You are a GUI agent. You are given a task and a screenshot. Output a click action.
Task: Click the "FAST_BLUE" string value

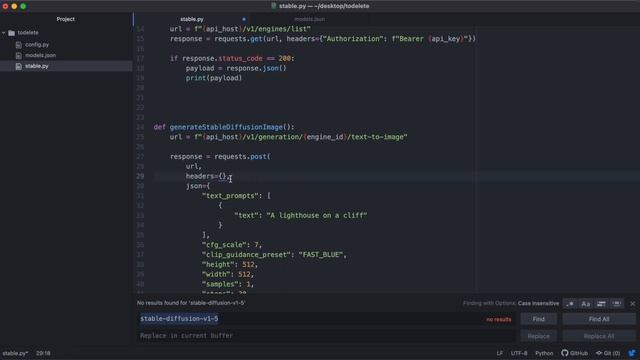click(320, 254)
